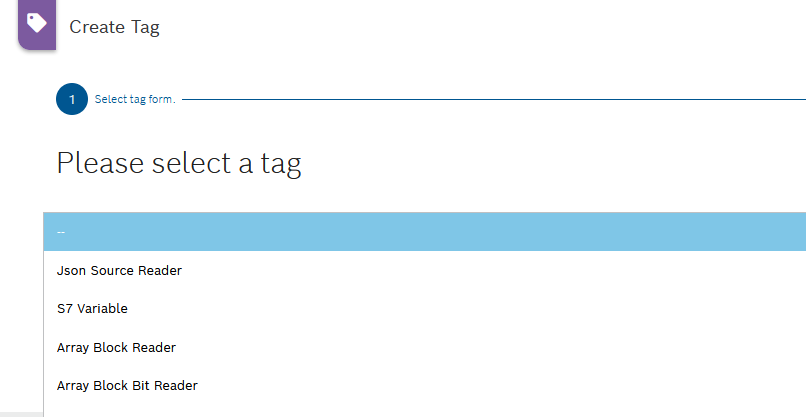This screenshot has width=806, height=417.
Task: Select the last visible tag option
Action: coord(127,385)
